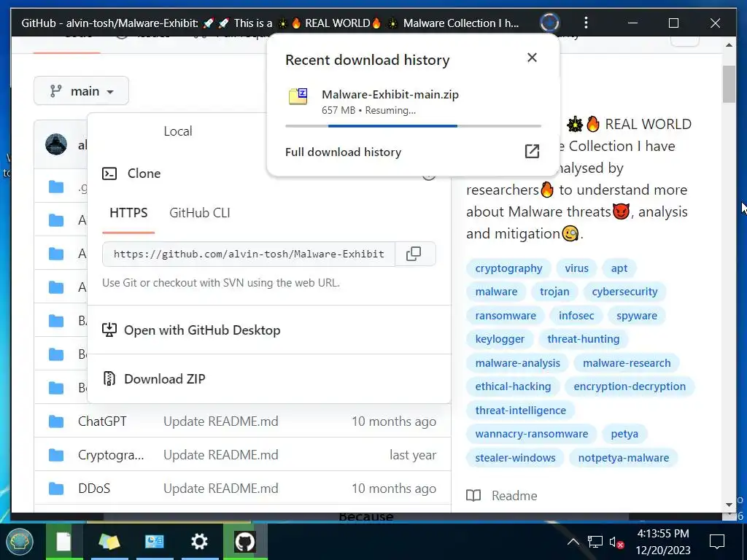The width and height of the screenshot is (747, 560).
Task: Click the threat-intelligence topic tag
Action: tap(520, 410)
